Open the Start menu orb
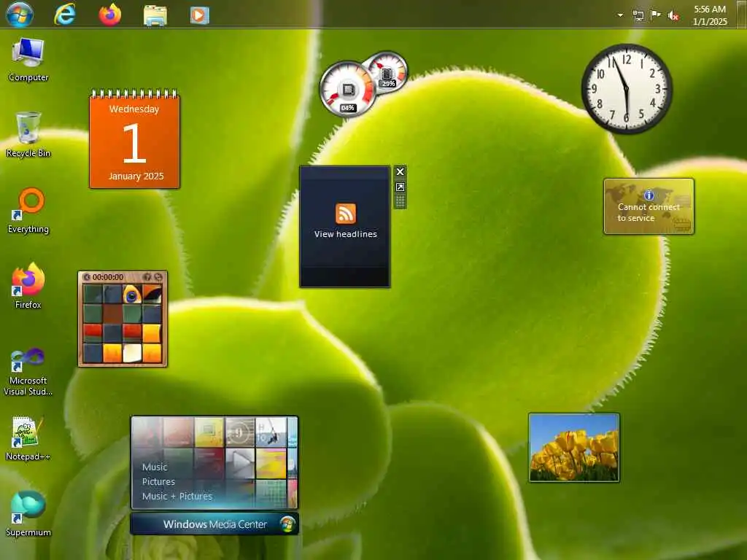 [19, 14]
